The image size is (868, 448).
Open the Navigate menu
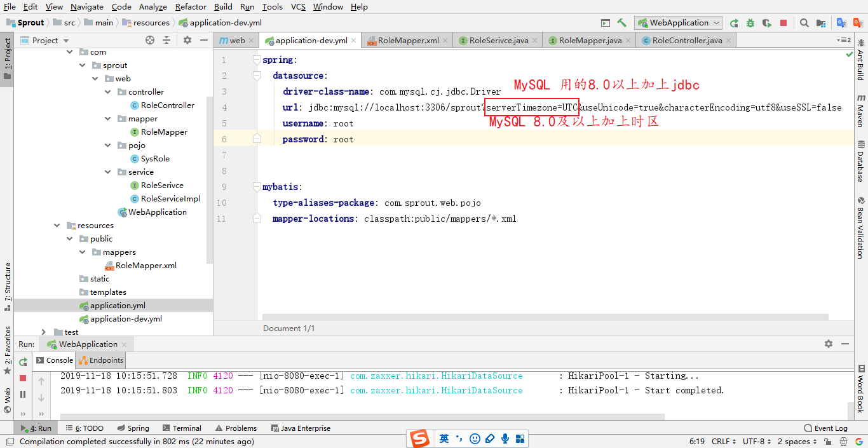(87, 7)
